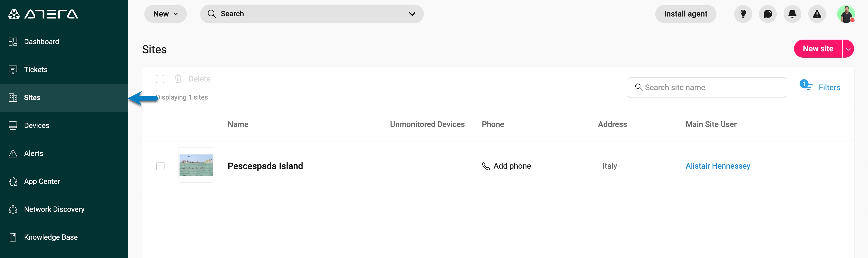This screenshot has width=868, height=258.
Task: Click the warning triangle alert icon
Action: pyautogui.click(x=817, y=14)
